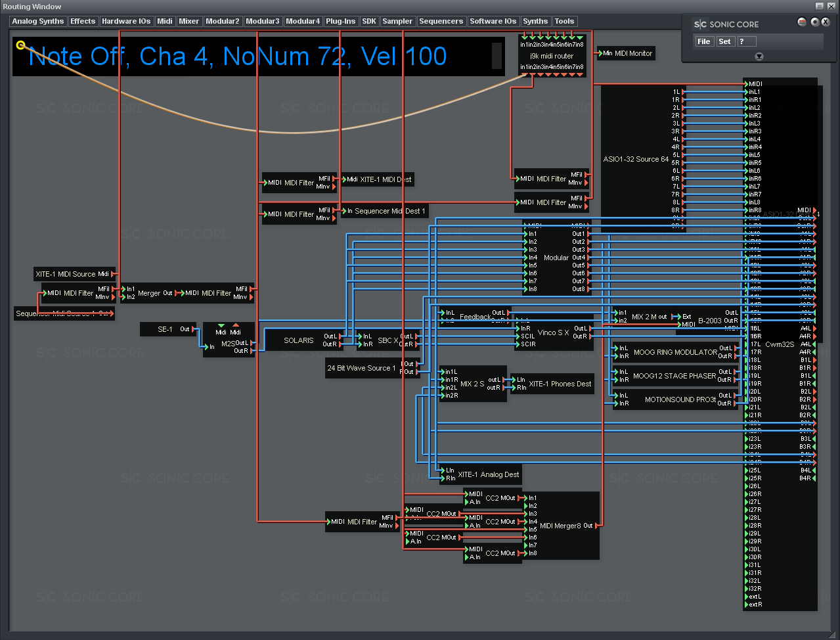
Task: Select the Cwm32S mixer module
Action: point(780,344)
